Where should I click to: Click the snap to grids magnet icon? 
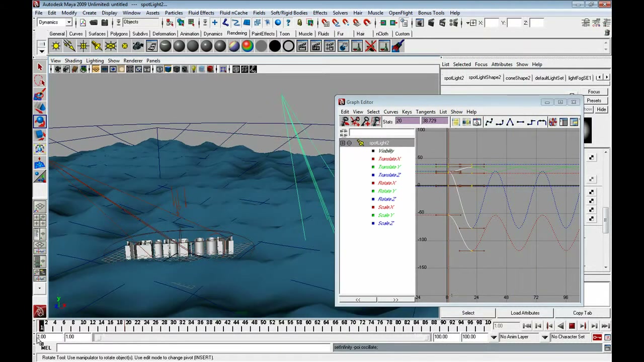pos(326,23)
